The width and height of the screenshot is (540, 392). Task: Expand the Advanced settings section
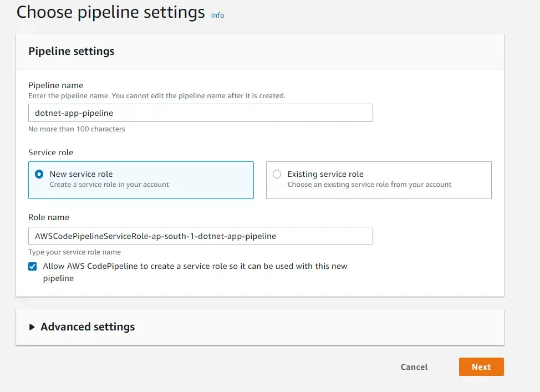pyautogui.click(x=87, y=327)
